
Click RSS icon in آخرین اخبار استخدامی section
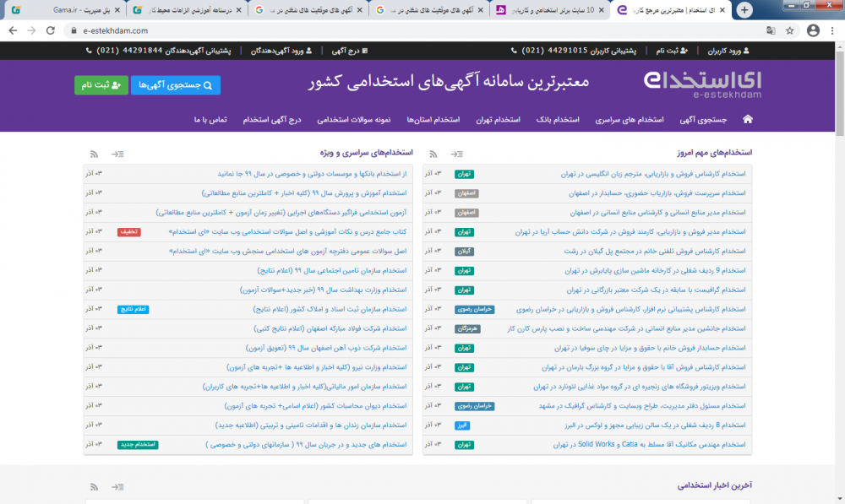pyautogui.click(x=95, y=487)
